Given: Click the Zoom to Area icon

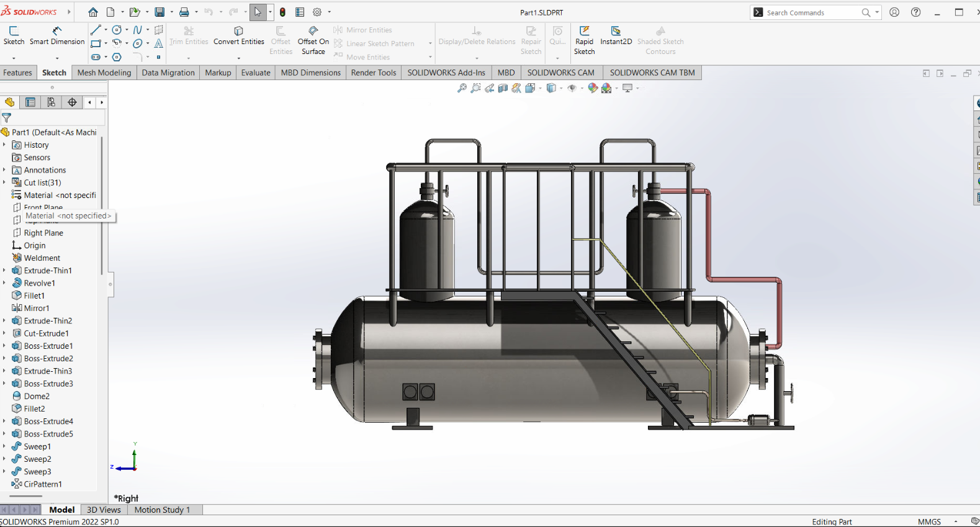Looking at the screenshot, I should (x=475, y=88).
